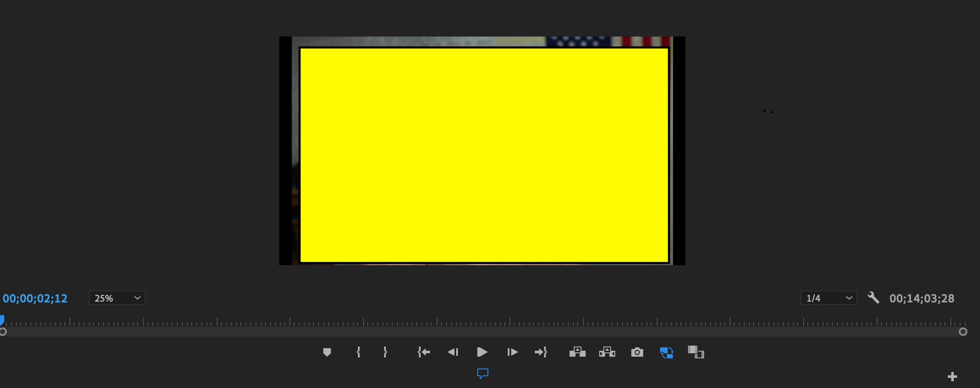Go to In point
Image resolution: width=980 pixels, height=388 pixels.
(424, 352)
